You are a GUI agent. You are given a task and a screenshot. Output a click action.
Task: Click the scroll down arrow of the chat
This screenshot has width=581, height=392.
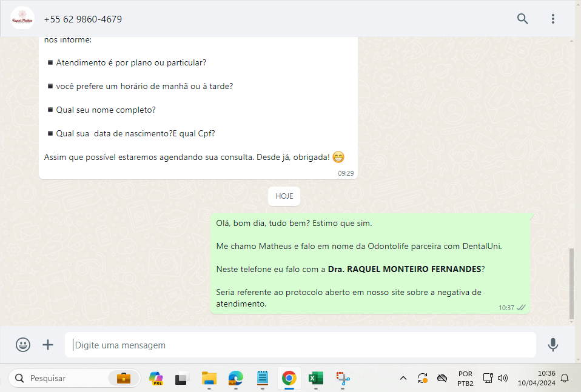(571, 322)
